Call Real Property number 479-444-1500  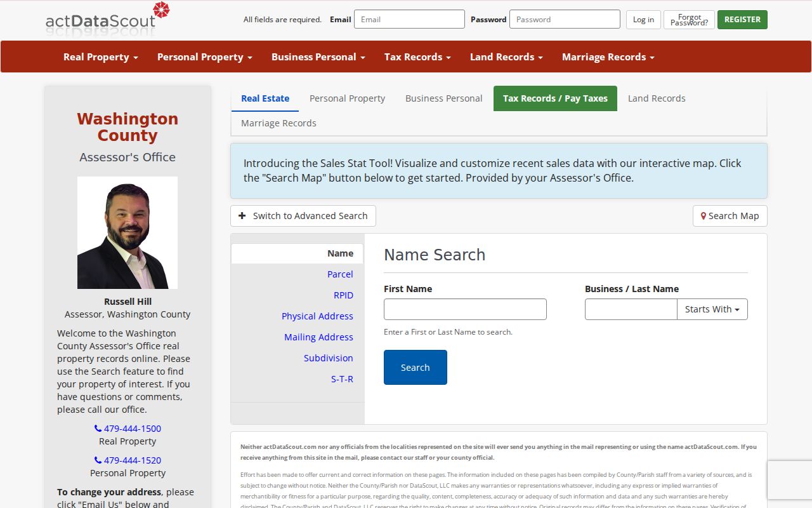[128, 429]
